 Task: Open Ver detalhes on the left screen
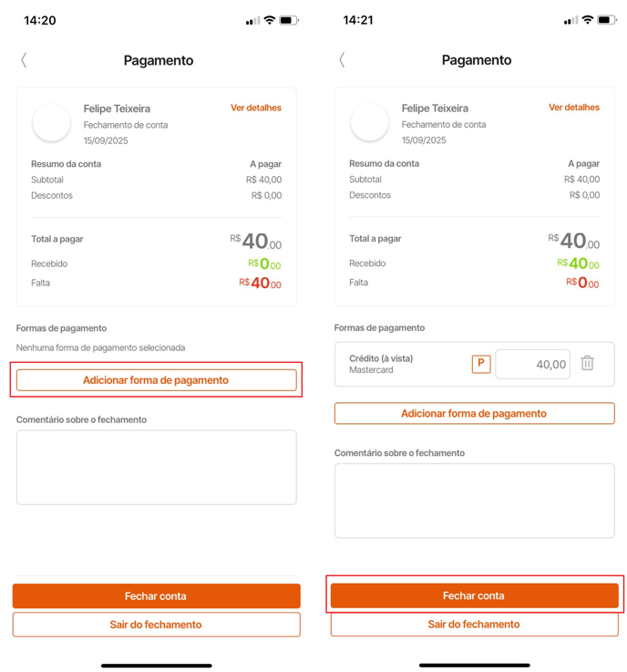coord(256,108)
